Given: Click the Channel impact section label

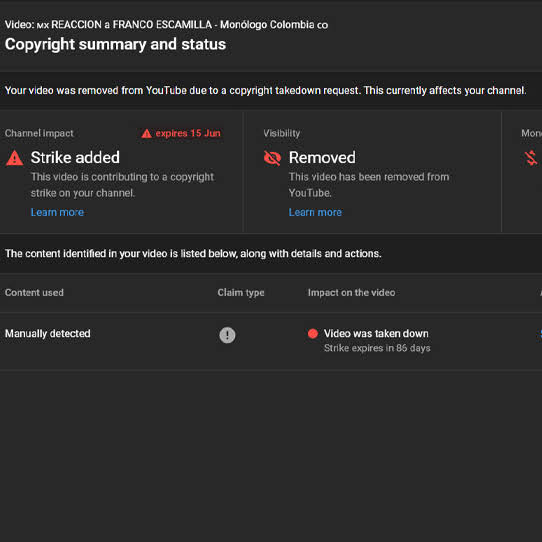Looking at the screenshot, I should (39, 133).
